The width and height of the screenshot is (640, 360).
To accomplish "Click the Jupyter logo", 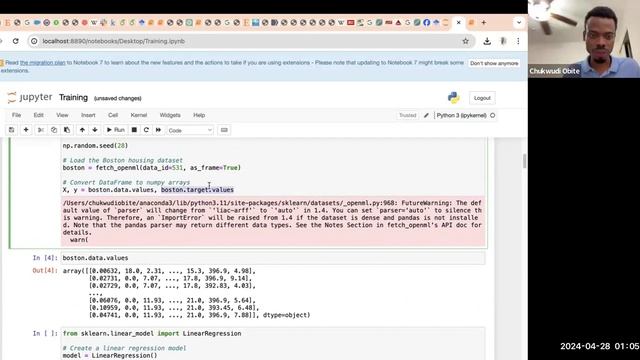I will pos(30,97).
